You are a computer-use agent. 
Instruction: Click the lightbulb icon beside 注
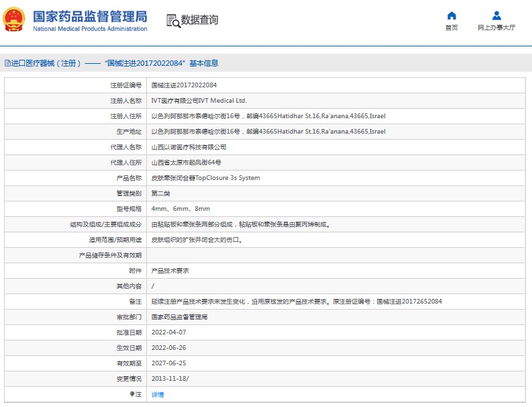point(132,394)
